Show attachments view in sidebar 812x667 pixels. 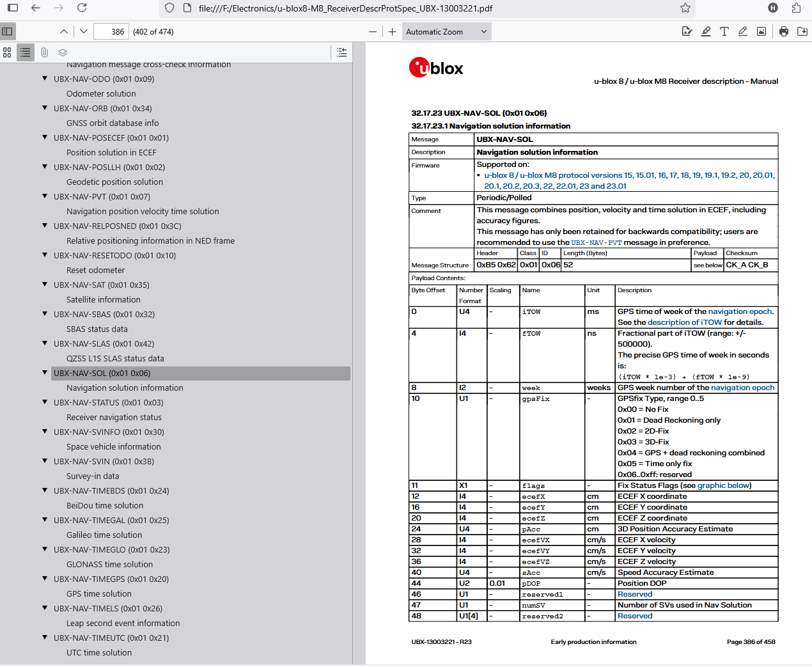pos(44,52)
